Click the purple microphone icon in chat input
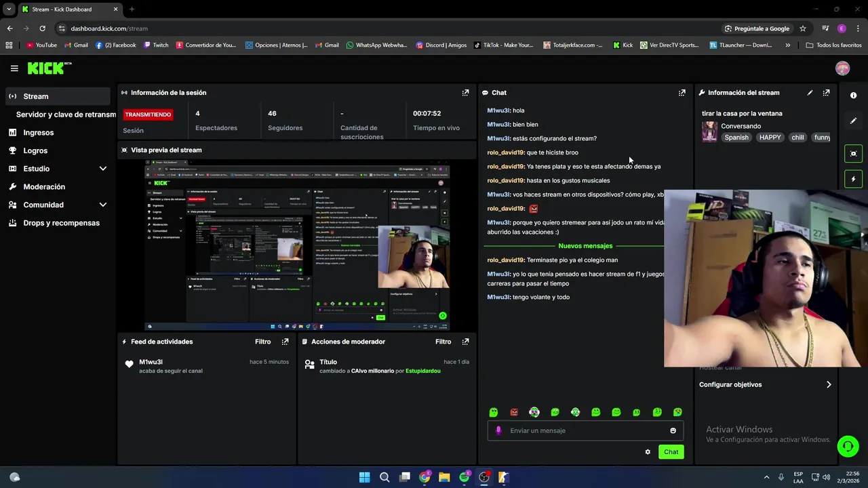Screen dimensions: 868x488 (x=498, y=430)
